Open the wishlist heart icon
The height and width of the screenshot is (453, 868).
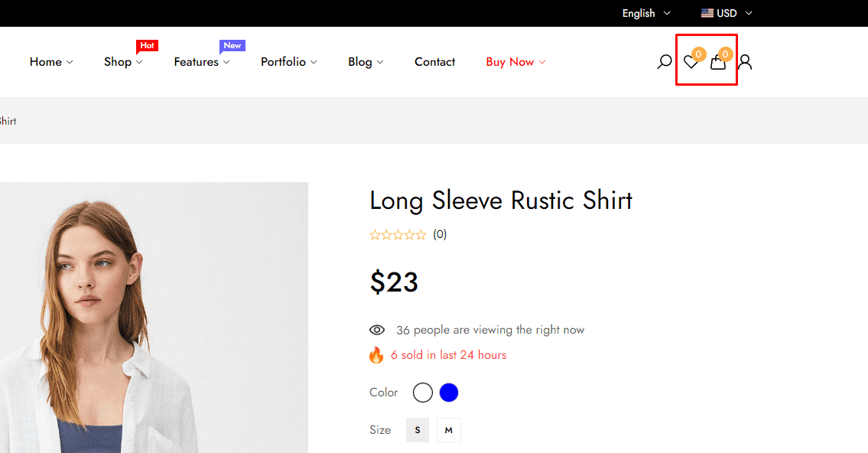tap(691, 63)
